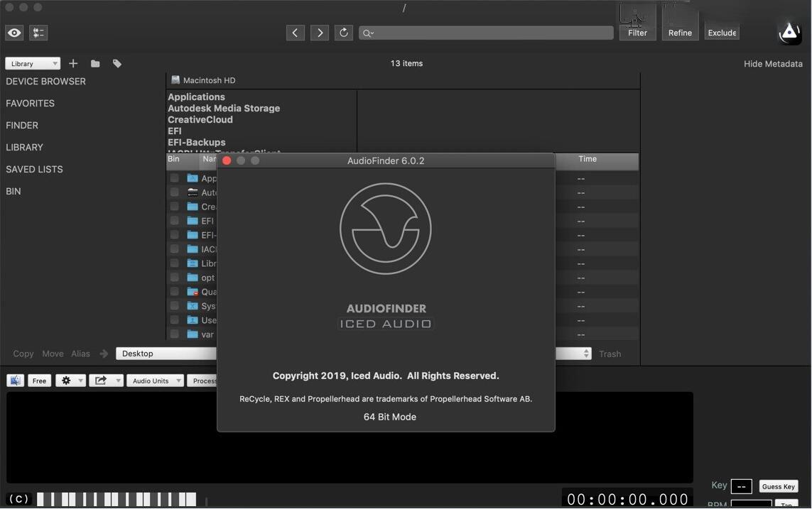
Task: Check the Bin checkbox for Libr row
Action: click(175, 263)
